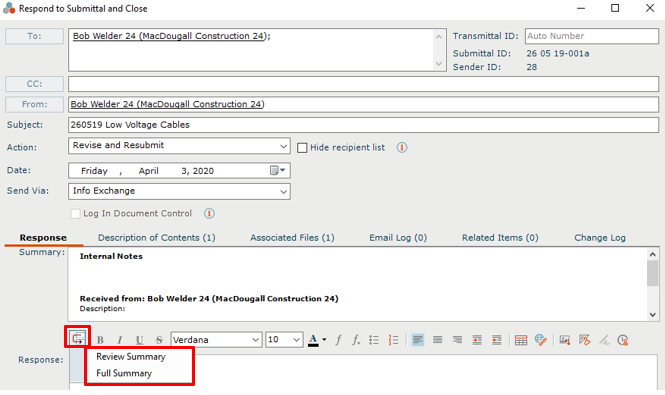Insert an image
The image size is (665, 395).
pos(565,340)
